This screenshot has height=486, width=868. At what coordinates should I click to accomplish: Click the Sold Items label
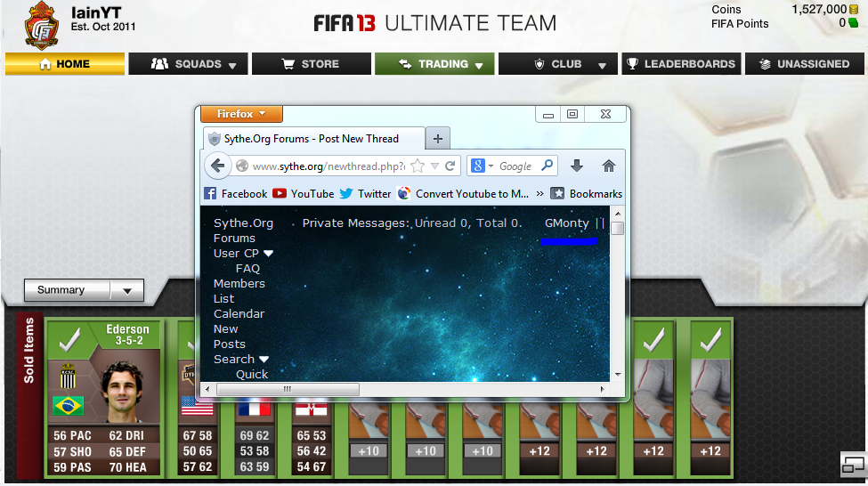pos(28,351)
